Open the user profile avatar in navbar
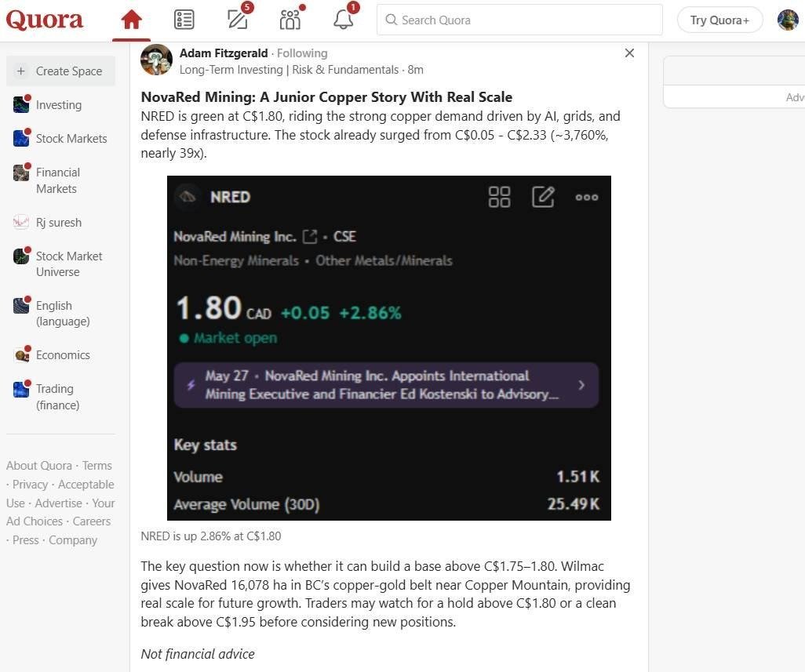This screenshot has width=805, height=672. pyautogui.click(x=788, y=20)
